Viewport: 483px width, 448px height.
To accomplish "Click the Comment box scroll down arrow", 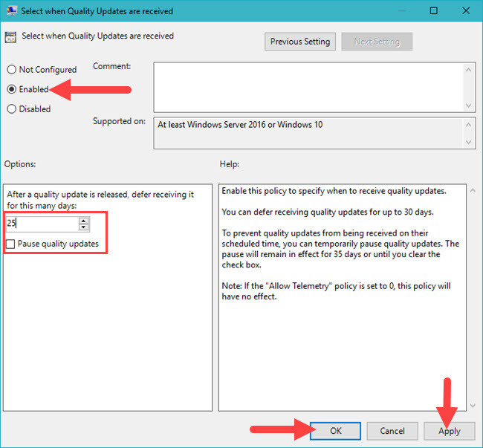I will coord(469,105).
